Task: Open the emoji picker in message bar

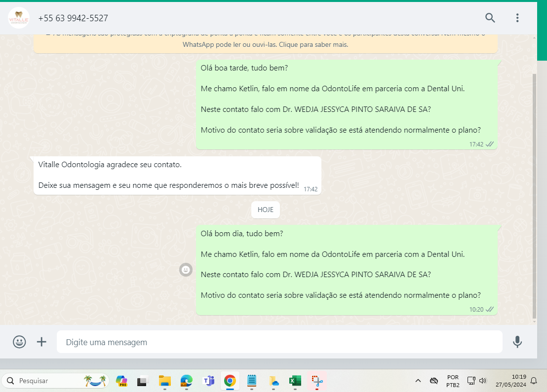Action: point(19,342)
